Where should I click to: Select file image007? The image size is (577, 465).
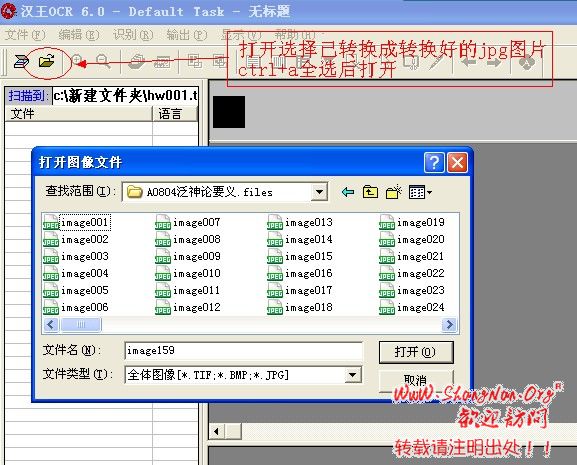(188, 223)
